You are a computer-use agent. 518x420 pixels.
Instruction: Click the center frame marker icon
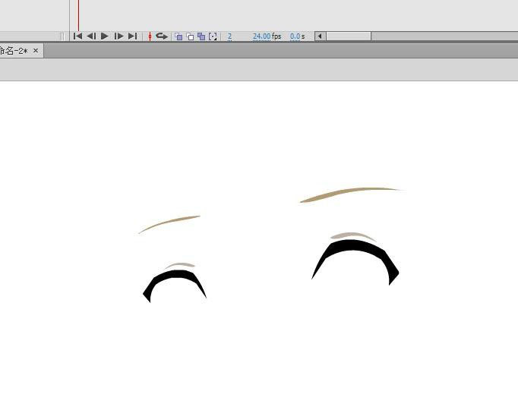pos(150,36)
